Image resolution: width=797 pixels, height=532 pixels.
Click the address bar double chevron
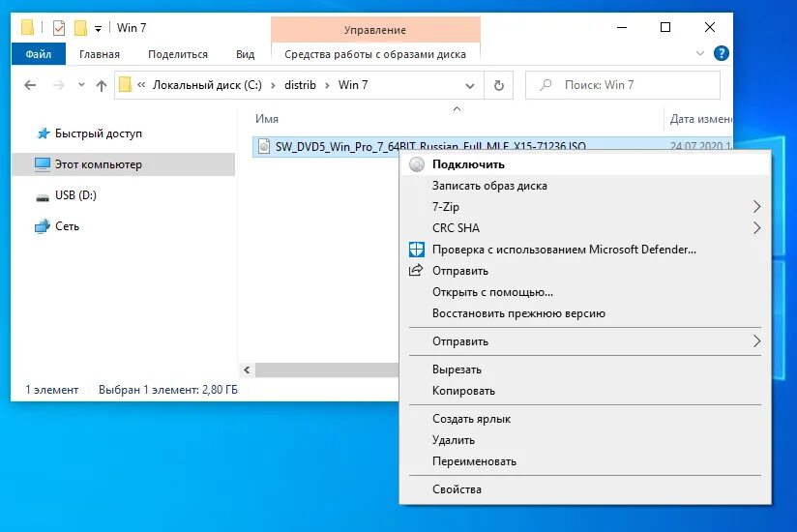click(141, 85)
